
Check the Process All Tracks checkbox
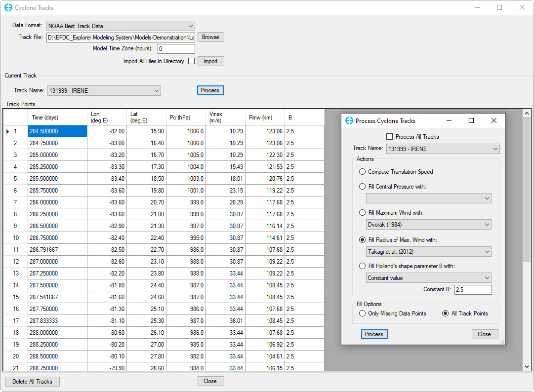[390, 137]
